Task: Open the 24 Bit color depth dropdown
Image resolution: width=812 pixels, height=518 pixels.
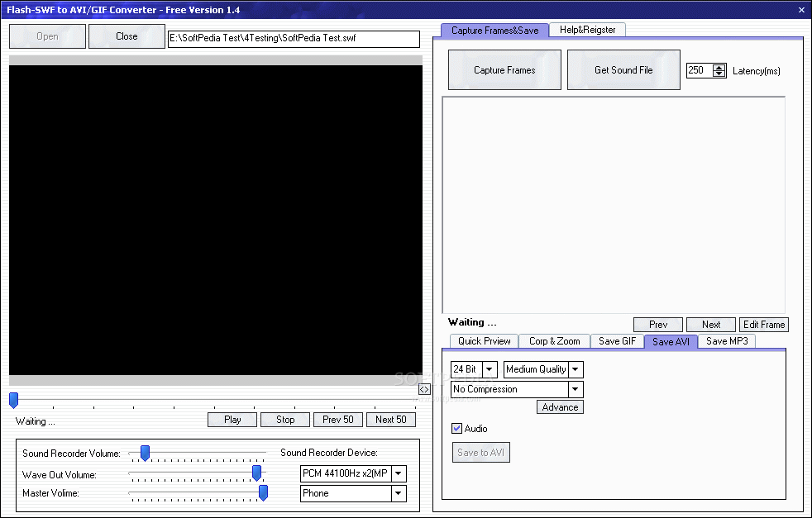Action: (x=490, y=369)
